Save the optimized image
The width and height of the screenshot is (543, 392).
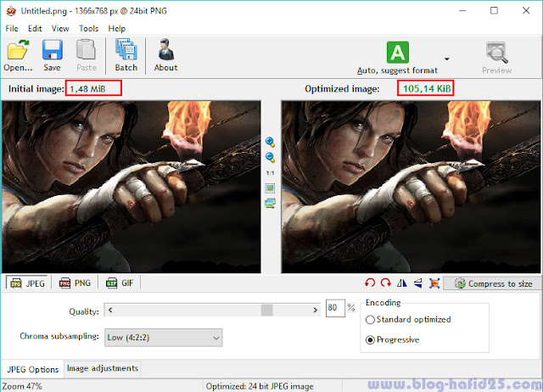52,55
